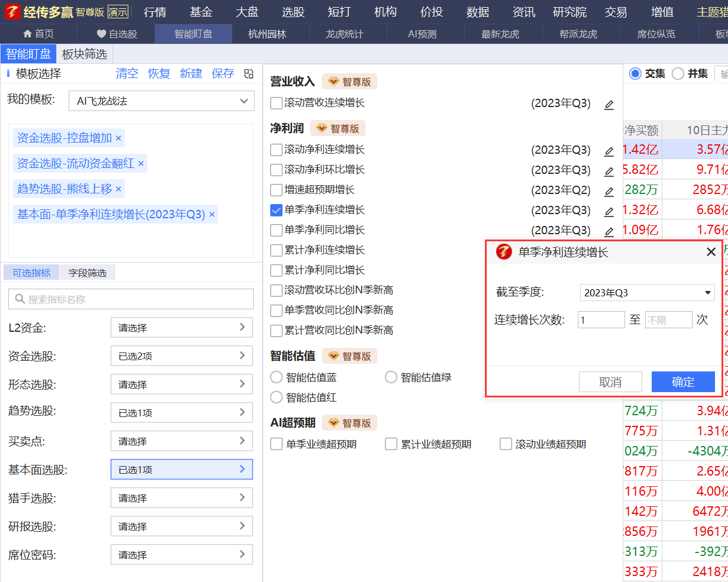Viewport: 728px width, 582px height.
Task: Click the 清空 link to clear the template
Action: (127, 73)
